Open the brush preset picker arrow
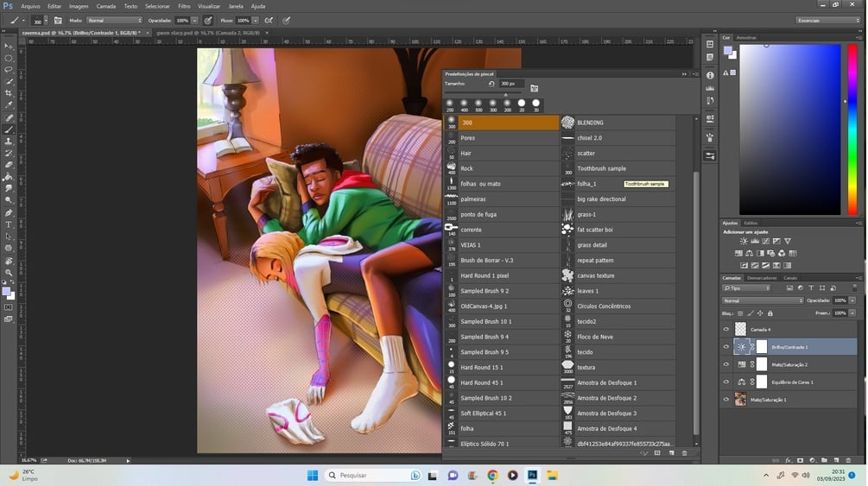This screenshot has height=486, width=868. click(x=46, y=21)
